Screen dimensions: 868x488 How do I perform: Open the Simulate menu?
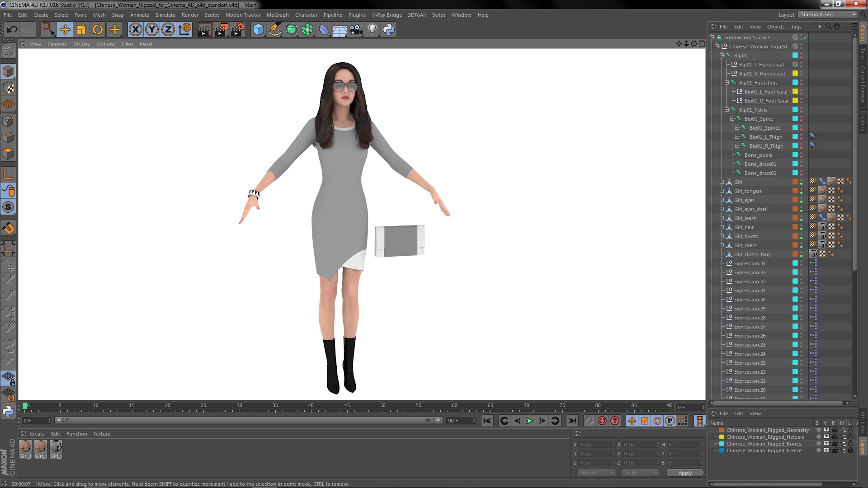click(165, 15)
